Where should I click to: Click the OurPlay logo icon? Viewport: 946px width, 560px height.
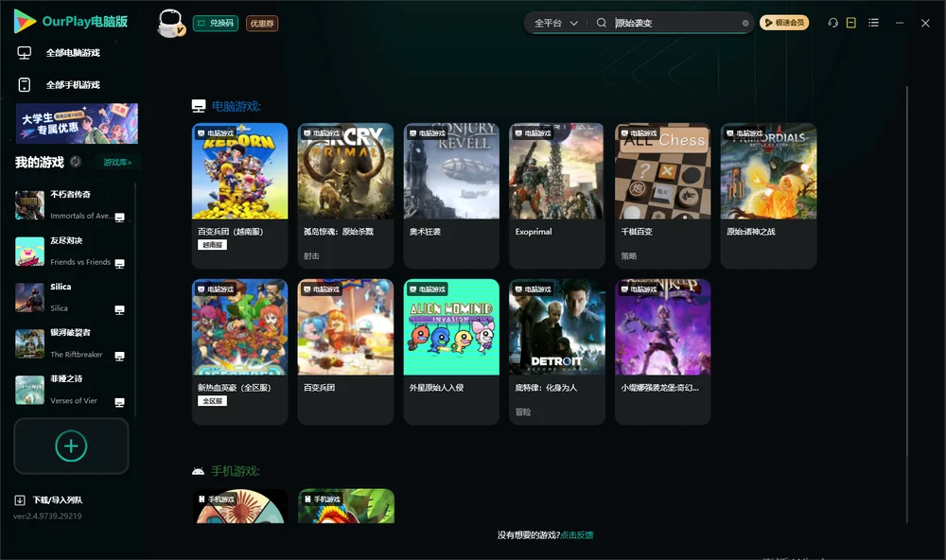pos(25,21)
